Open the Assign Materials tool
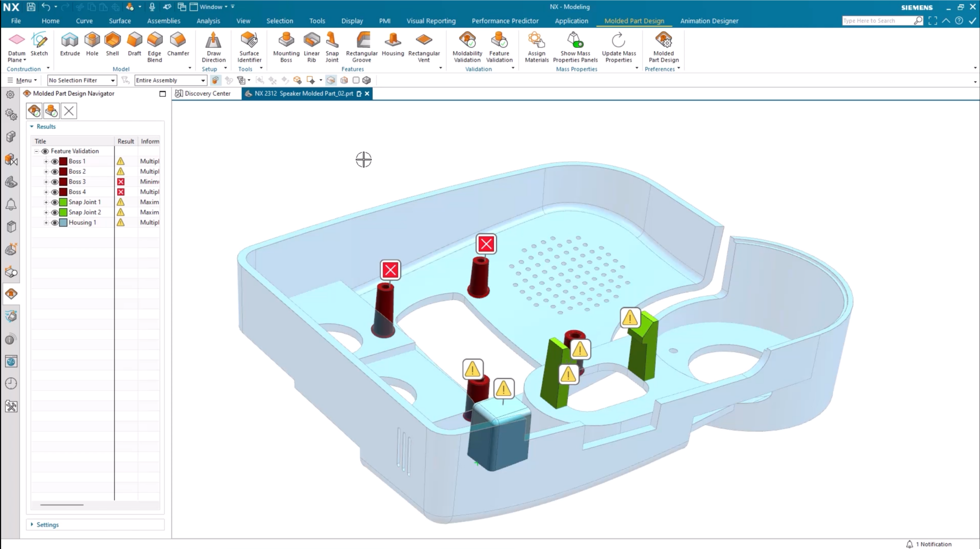The height and width of the screenshot is (549, 980). click(x=536, y=45)
